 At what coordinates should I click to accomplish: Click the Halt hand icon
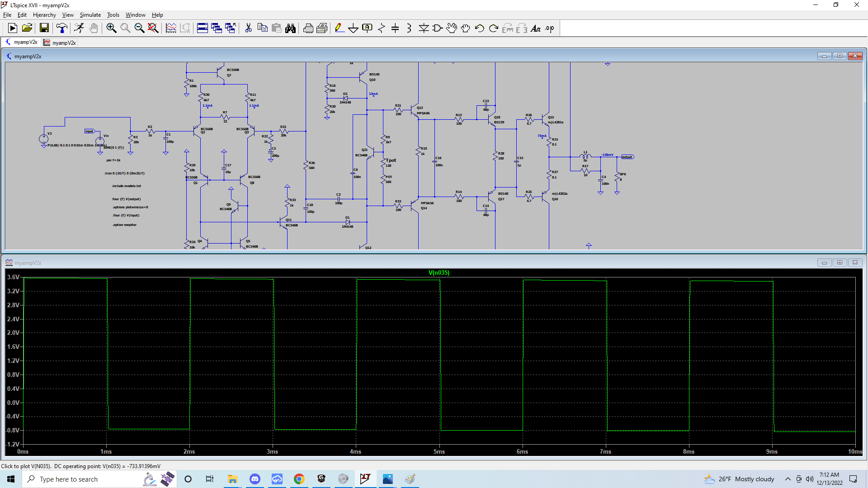coord(94,28)
